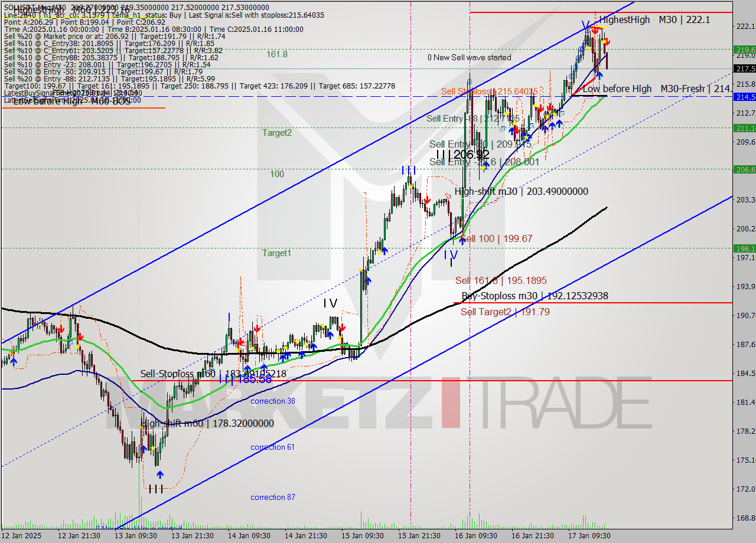Click the 'correction 61' label
756x543 pixels.
272,447
